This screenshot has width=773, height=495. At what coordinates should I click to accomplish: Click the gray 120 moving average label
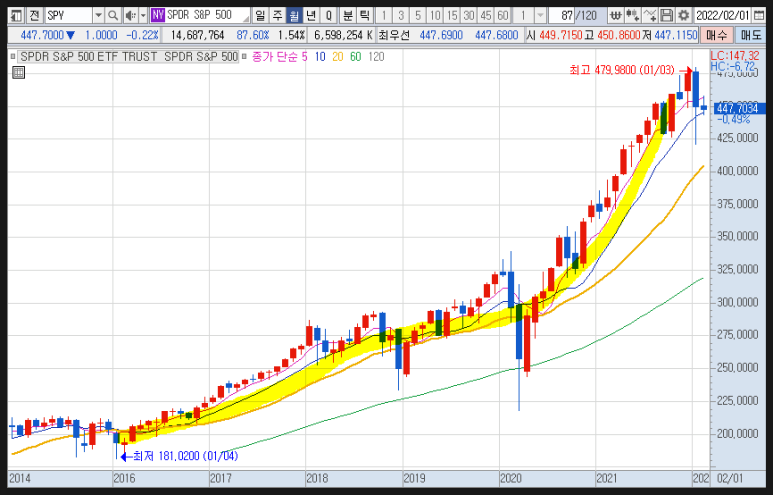(376, 57)
